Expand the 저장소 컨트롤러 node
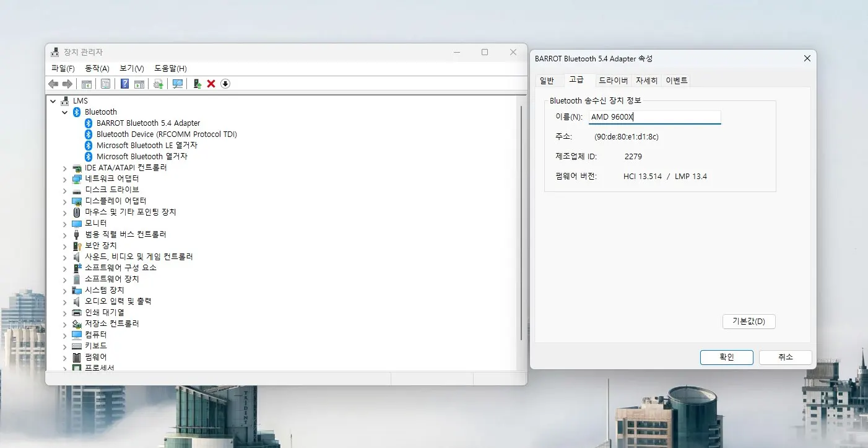 coord(64,323)
